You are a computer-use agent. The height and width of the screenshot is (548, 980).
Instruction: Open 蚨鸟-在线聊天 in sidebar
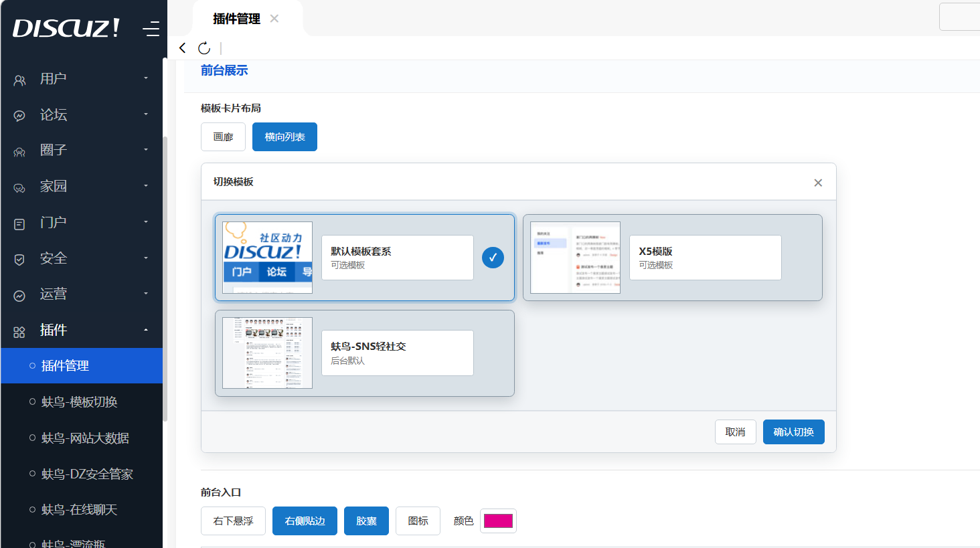pos(82,510)
